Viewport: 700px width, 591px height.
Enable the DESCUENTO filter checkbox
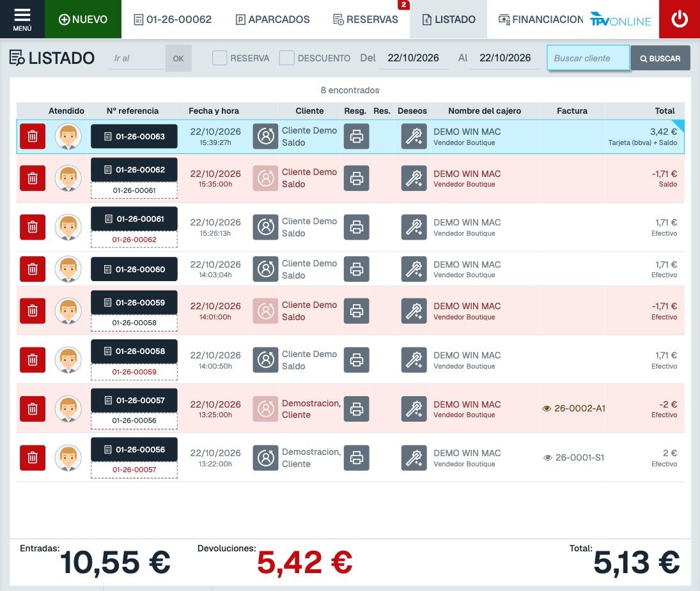(x=286, y=58)
